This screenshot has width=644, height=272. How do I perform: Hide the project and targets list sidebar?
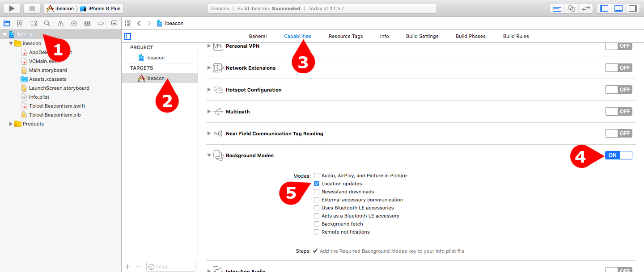pyautogui.click(x=128, y=36)
